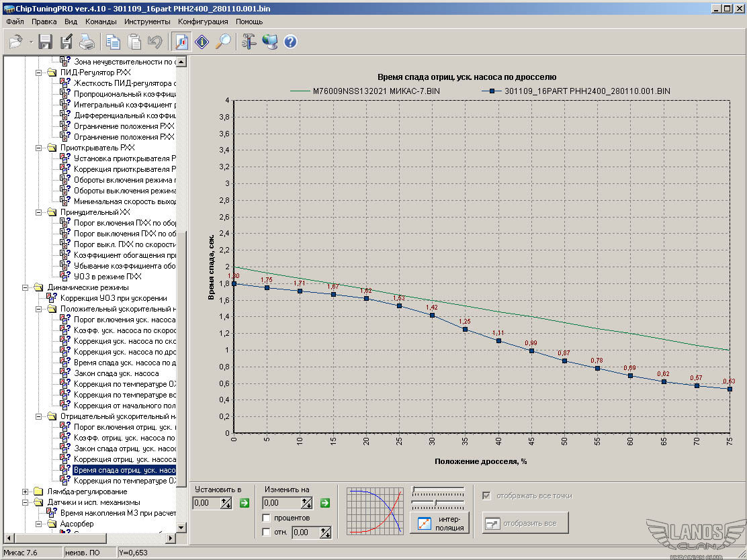Image resolution: width=747 pixels, height=560 pixels.
Task: Click the magnifying glass search icon
Action: pos(223,42)
